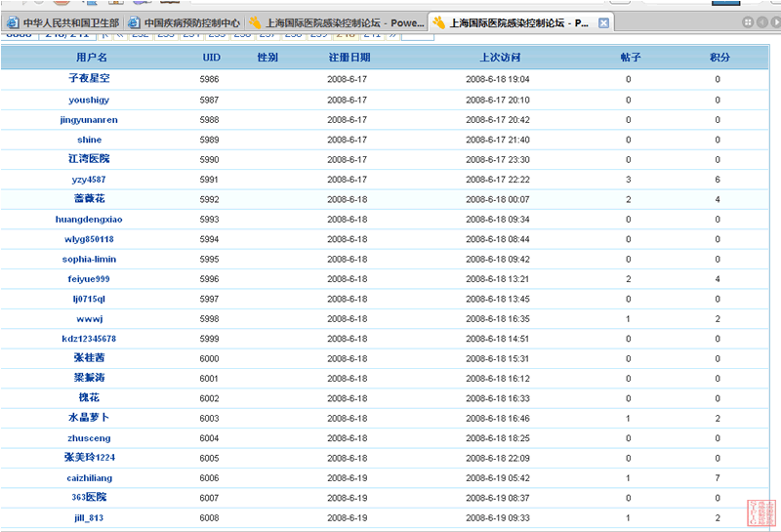781x532 pixels.
Task: Click the tab list icon at top right
Action: [748, 22]
